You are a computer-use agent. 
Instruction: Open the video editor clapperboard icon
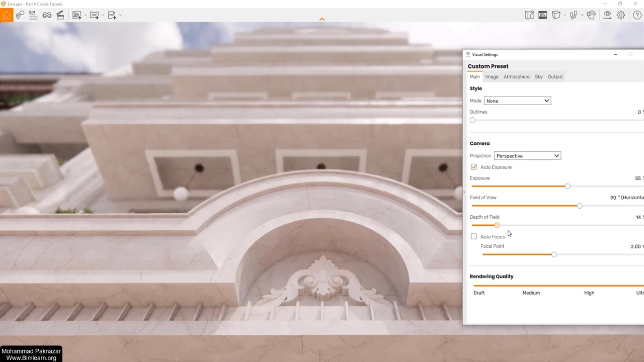pyautogui.click(x=60, y=15)
